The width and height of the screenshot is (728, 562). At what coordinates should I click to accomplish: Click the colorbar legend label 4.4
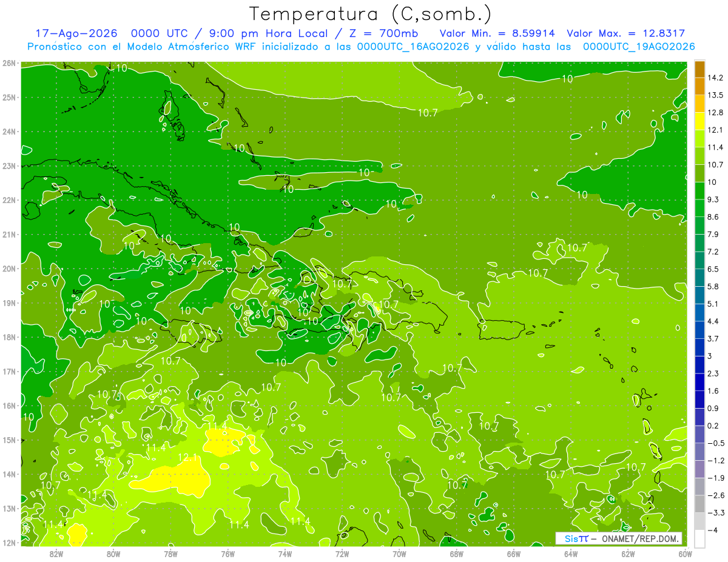(714, 321)
